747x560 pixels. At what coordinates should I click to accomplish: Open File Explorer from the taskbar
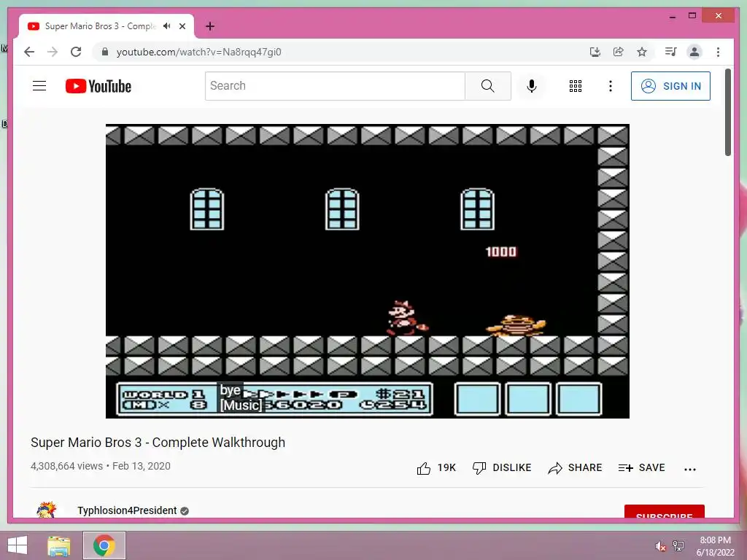59,545
